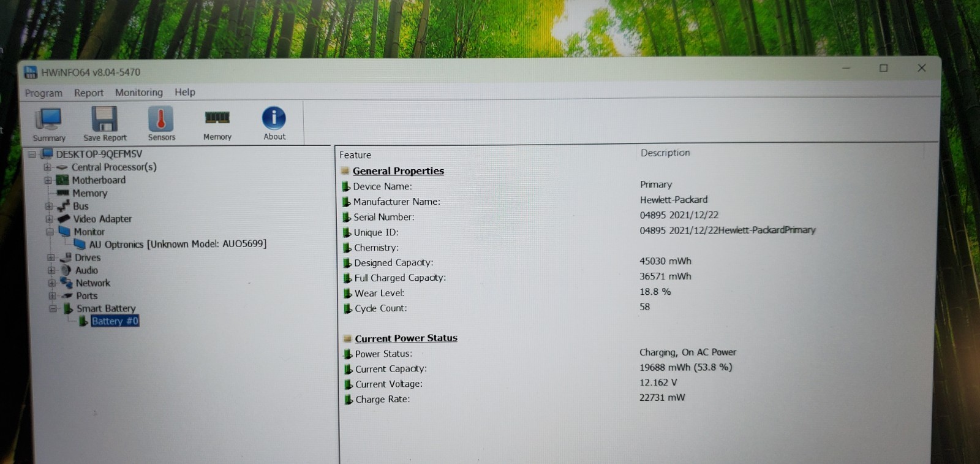
Task: Expand the Central Processor(s) node
Action: (x=47, y=167)
